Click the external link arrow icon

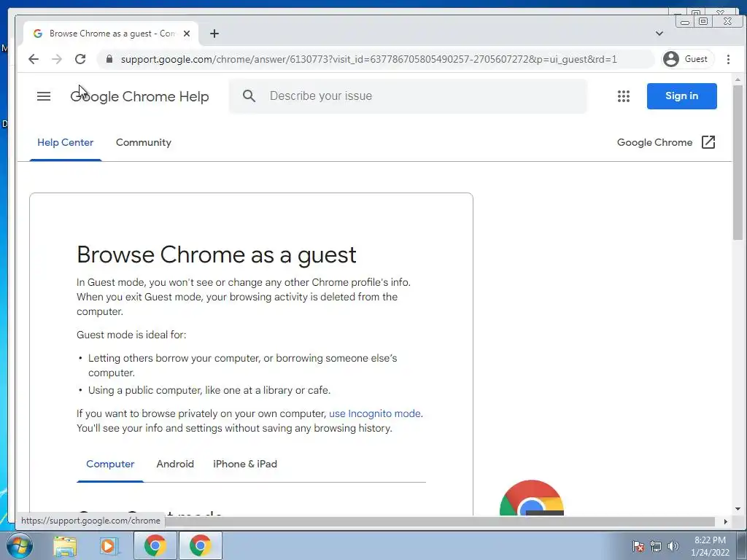point(708,142)
